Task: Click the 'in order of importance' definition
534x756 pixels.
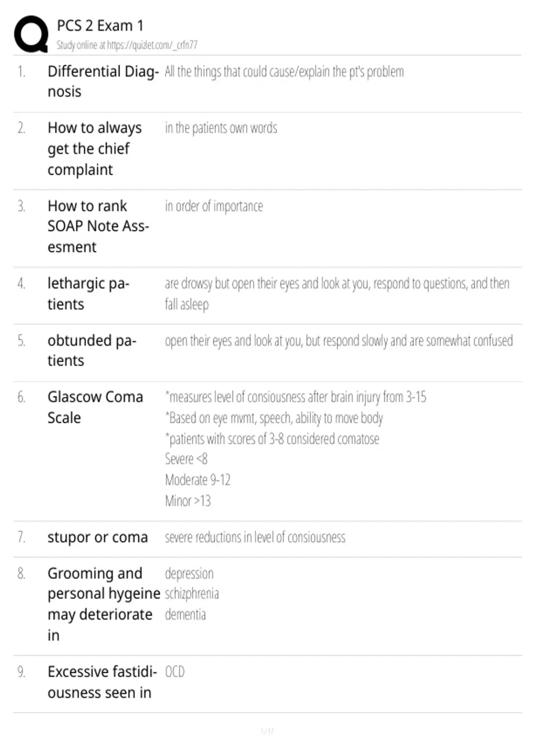Action: (x=214, y=206)
